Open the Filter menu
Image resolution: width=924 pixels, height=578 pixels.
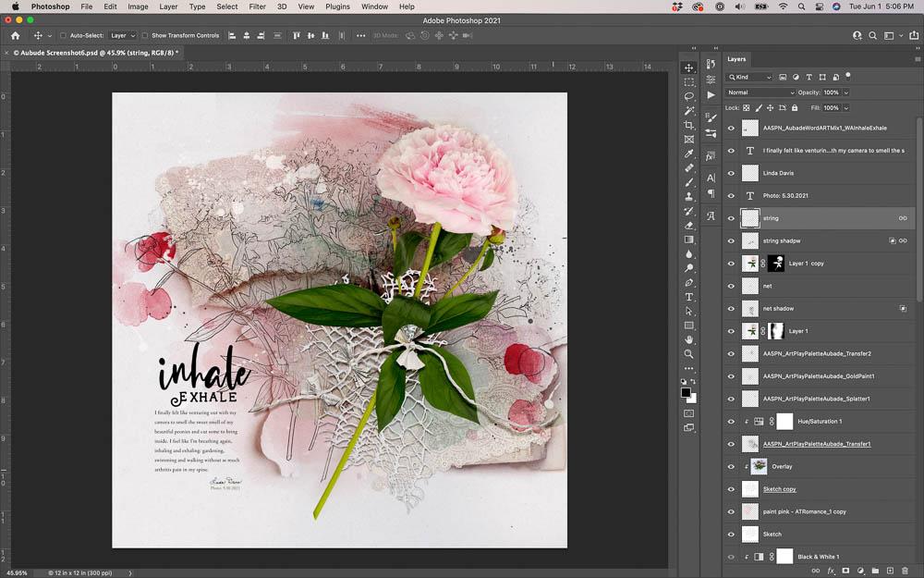click(x=257, y=6)
